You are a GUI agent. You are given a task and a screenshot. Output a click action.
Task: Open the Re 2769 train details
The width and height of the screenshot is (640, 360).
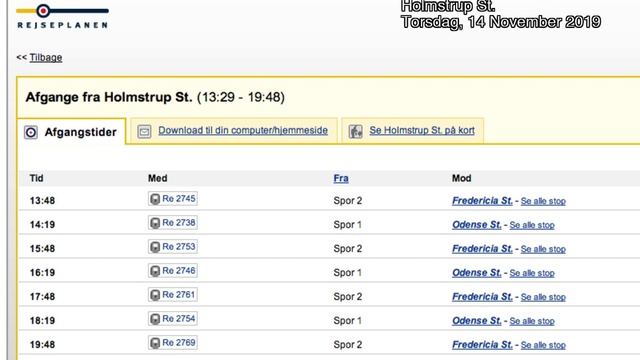coord(173,343)
